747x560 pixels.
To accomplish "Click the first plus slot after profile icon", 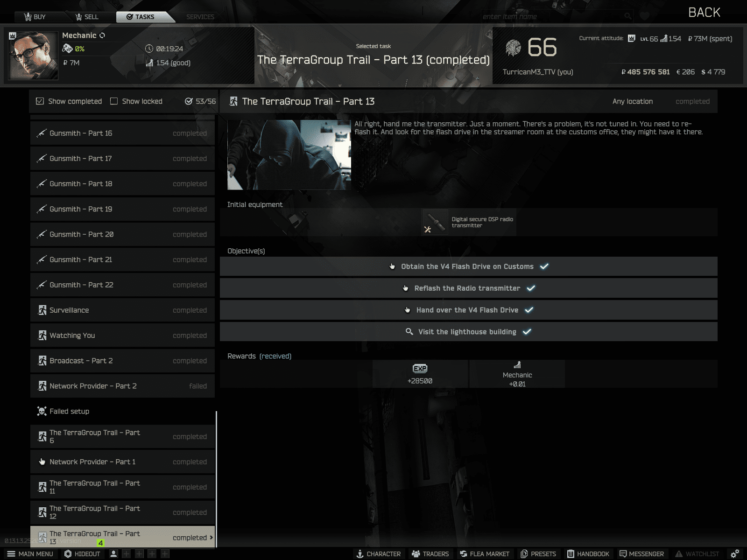I will pyautogui.click(x=127, y=554).
